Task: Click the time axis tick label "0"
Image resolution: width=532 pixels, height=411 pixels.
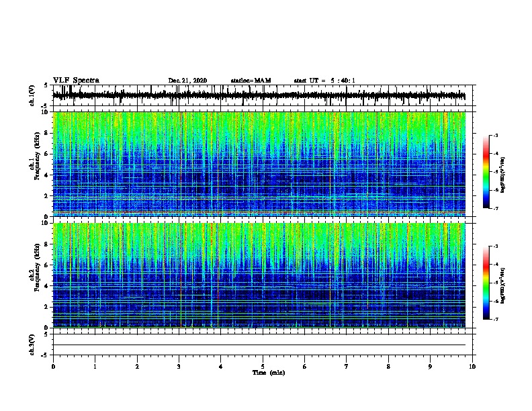Action: pos(53,367)
